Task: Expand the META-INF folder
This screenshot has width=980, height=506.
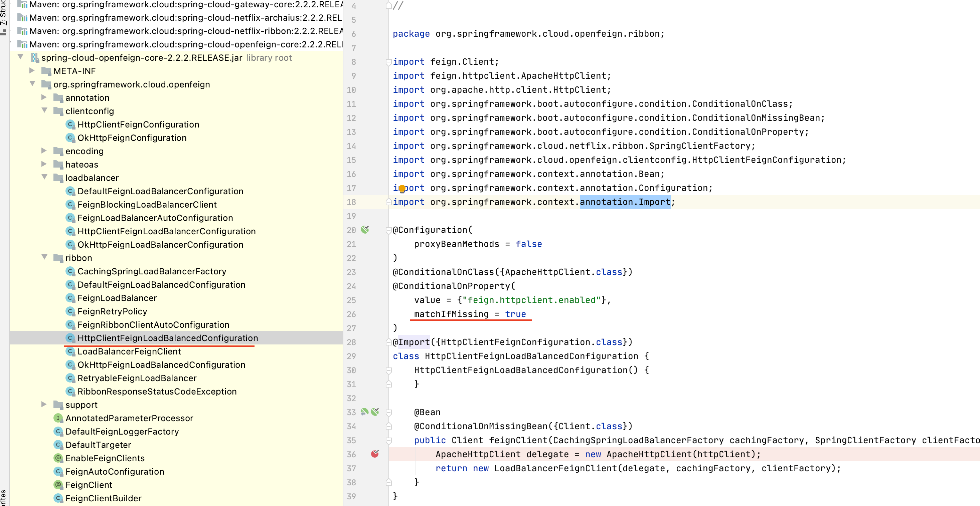Action: click(32, 71)
